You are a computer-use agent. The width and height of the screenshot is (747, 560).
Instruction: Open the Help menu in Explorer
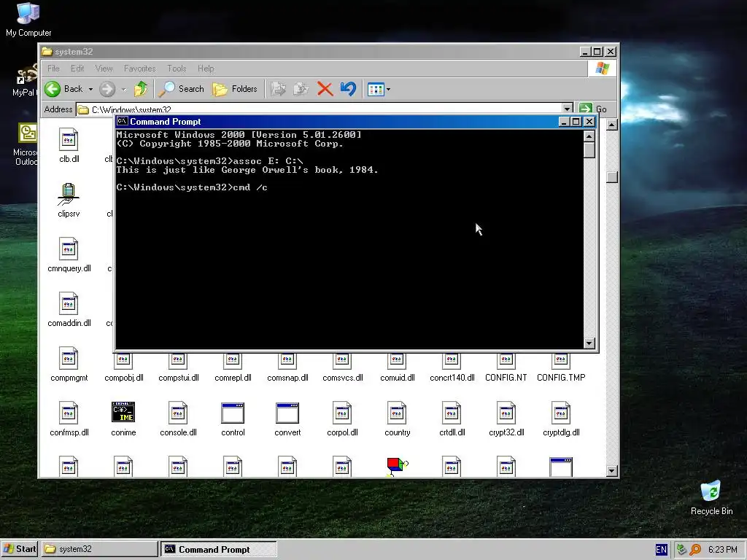coord(206,69)
